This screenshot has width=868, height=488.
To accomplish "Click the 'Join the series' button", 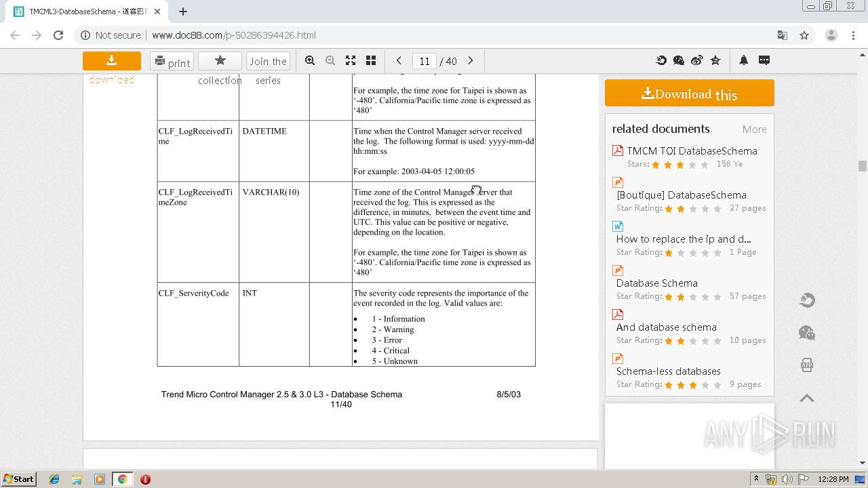I will pos(268,61).
